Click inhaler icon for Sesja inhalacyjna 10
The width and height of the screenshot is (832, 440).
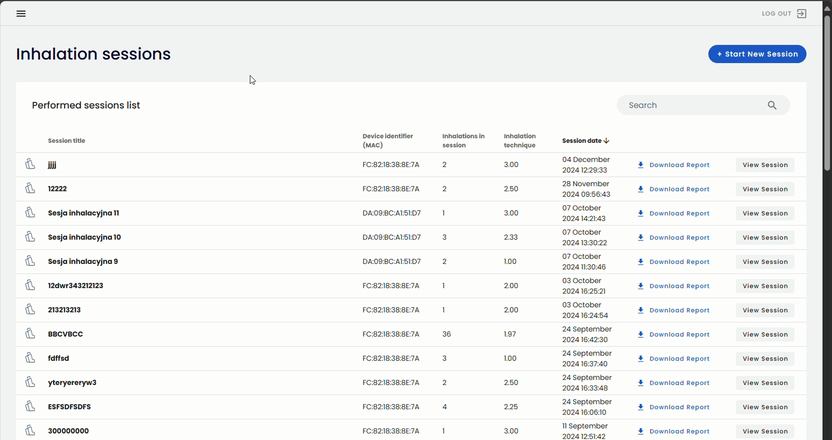pos(30,237)
